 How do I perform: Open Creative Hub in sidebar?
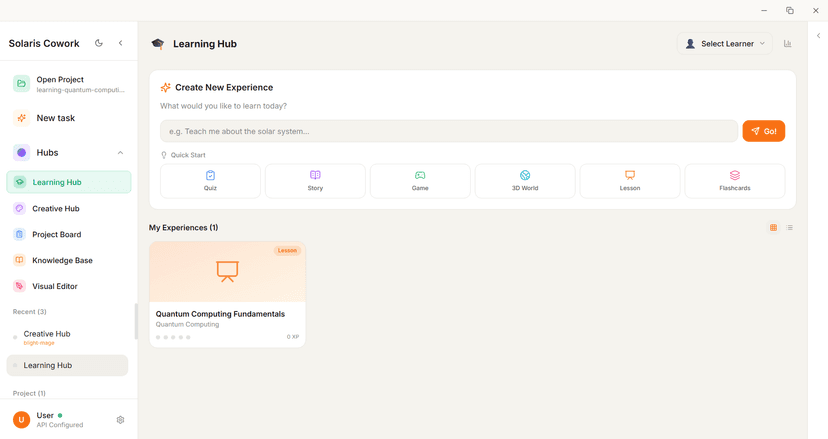coord(69,209)
